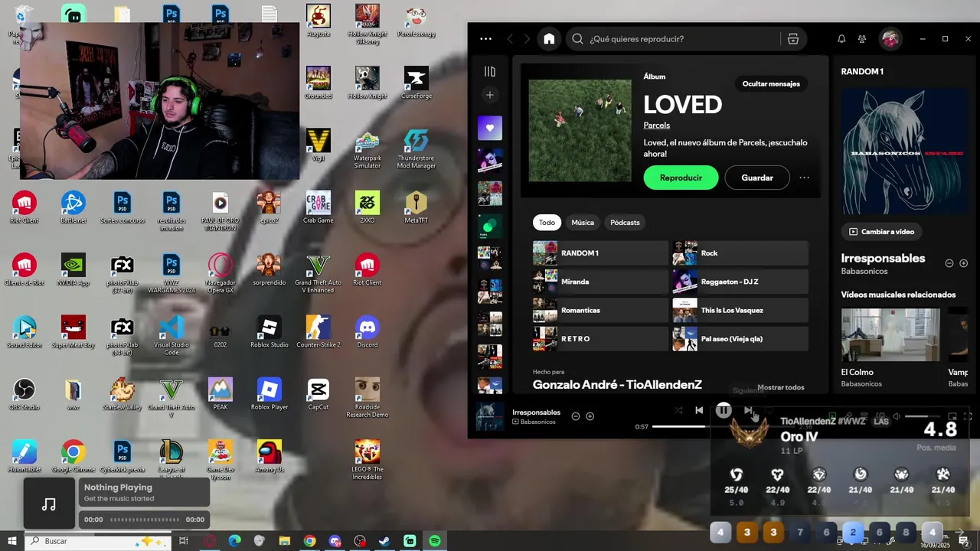Open Spotify profile avatar menu
This screenshot has width=980, height=551.
click(x=890, y=39)
